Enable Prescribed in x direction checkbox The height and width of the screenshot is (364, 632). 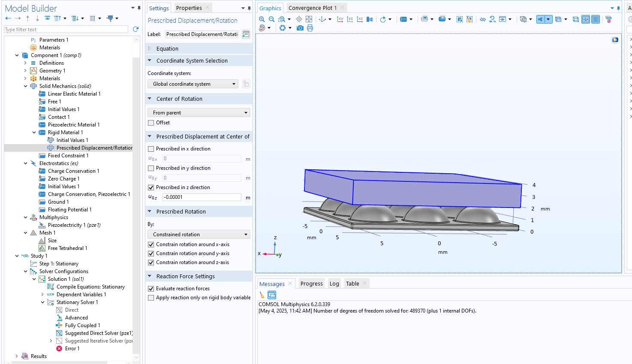(151, 149)
